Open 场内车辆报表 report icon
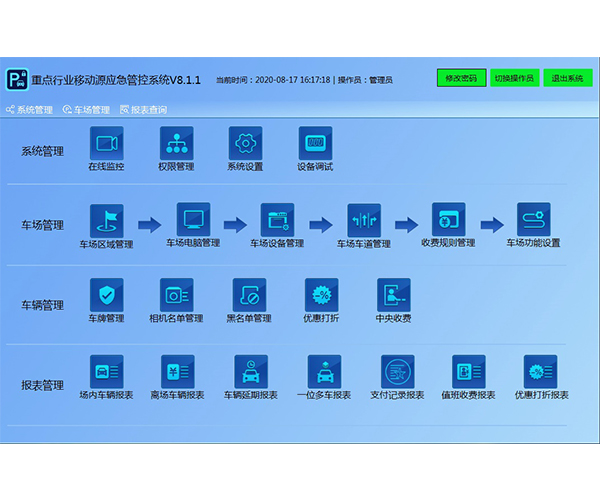600x500 pixels. [106, 370]
